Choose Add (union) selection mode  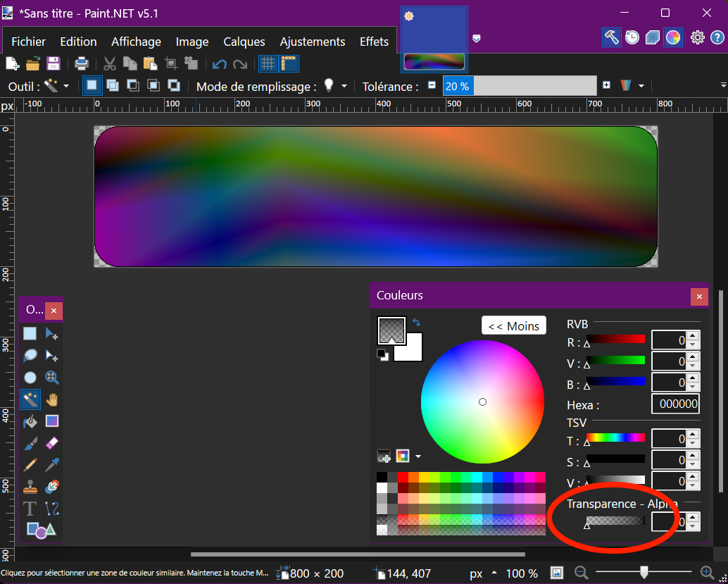click(x=113, y=85)
